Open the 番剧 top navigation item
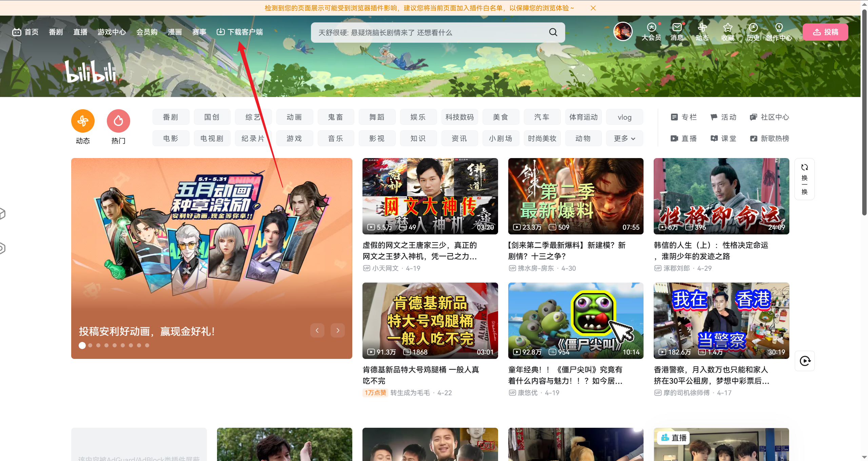The image size is (868, 461). pyautogui.click(x=56, y=32)
